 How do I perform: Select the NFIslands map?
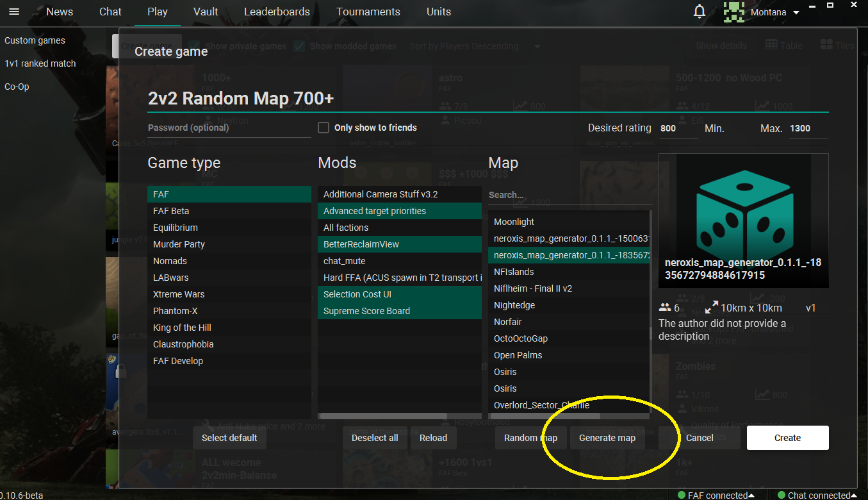point(569,272)
